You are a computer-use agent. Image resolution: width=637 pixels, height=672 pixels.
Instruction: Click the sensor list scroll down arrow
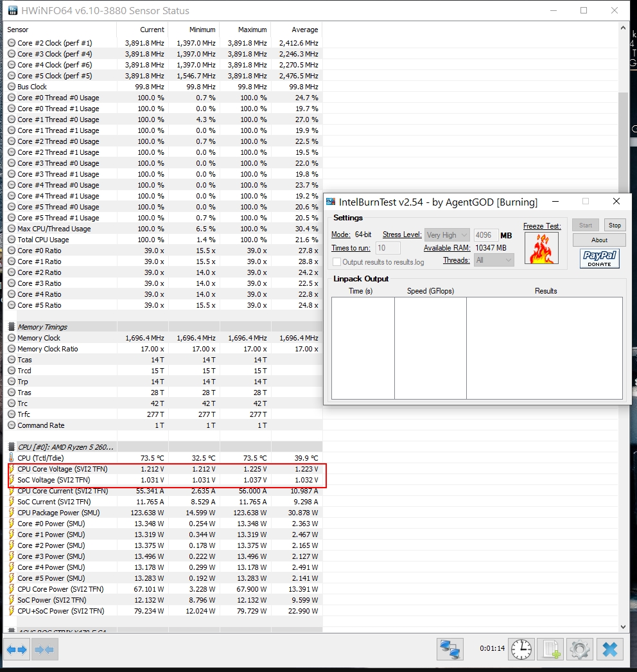623,626
